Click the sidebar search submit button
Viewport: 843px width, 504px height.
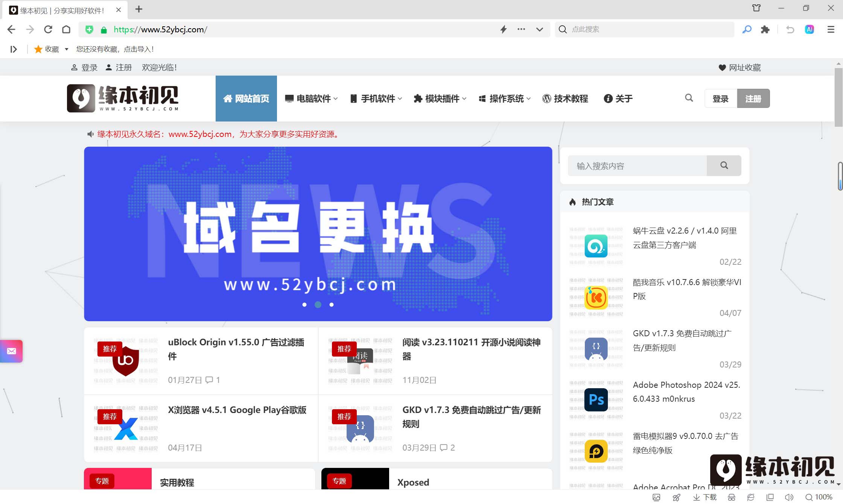click(724, 166)
